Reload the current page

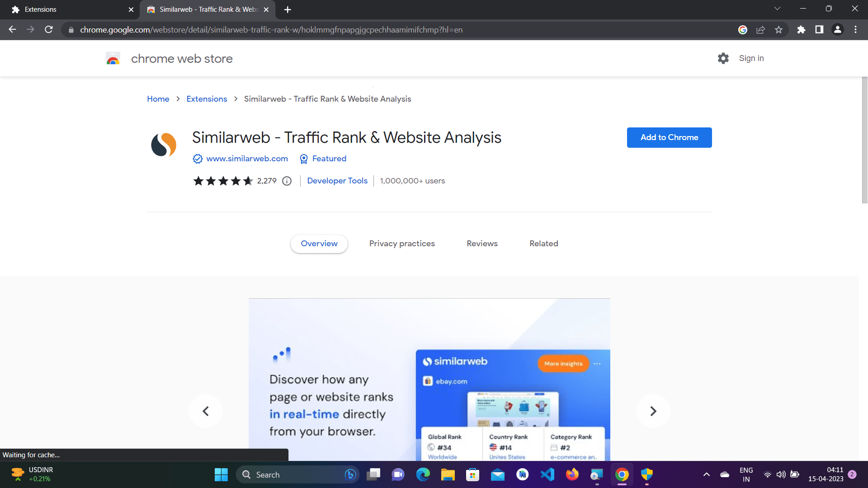click(49, 30)
